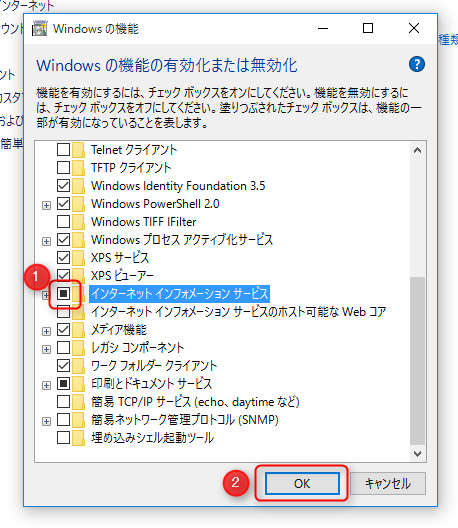Click folder icon beside 印刷とドキュメント サービス
The width and height of the screenshot is (458, 528).
pyautogui.click(x=78, y=384)
